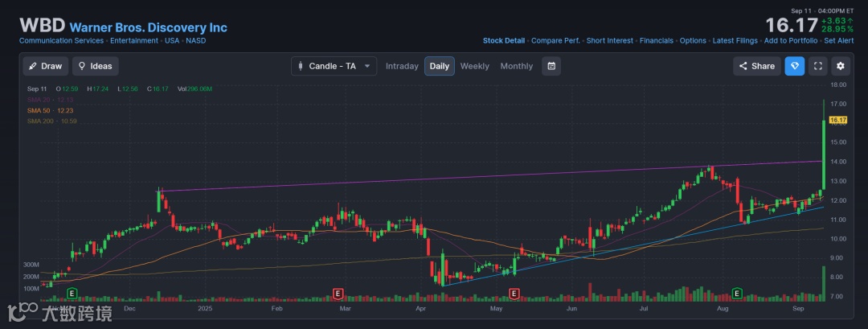The image size is (868, 329).
Task: Click the August earnings marker E
Action: click(x=737, y=293)
